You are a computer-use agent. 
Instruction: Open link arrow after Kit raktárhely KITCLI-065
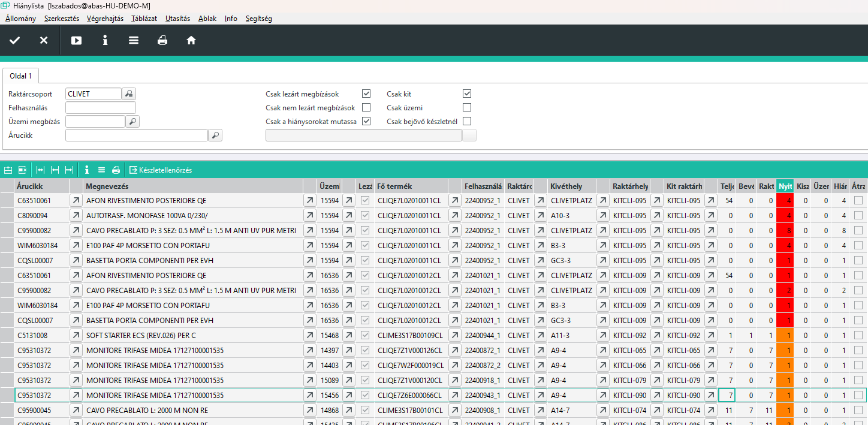coord(711,350)
